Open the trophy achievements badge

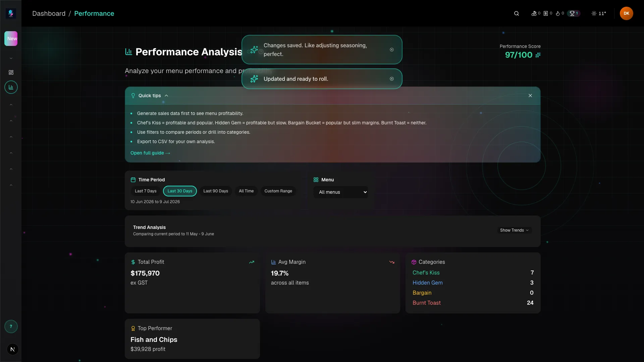coord(574,13)
